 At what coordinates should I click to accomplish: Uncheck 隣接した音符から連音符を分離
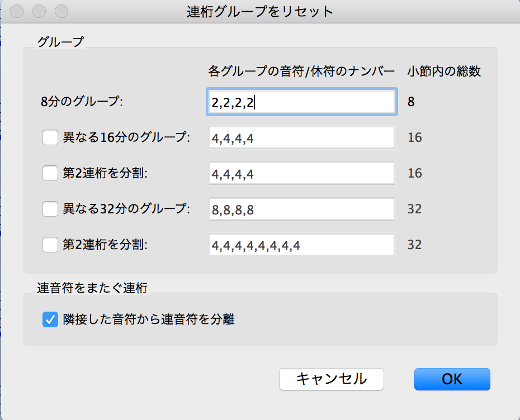pyautogui.click(x=50, y=319)
